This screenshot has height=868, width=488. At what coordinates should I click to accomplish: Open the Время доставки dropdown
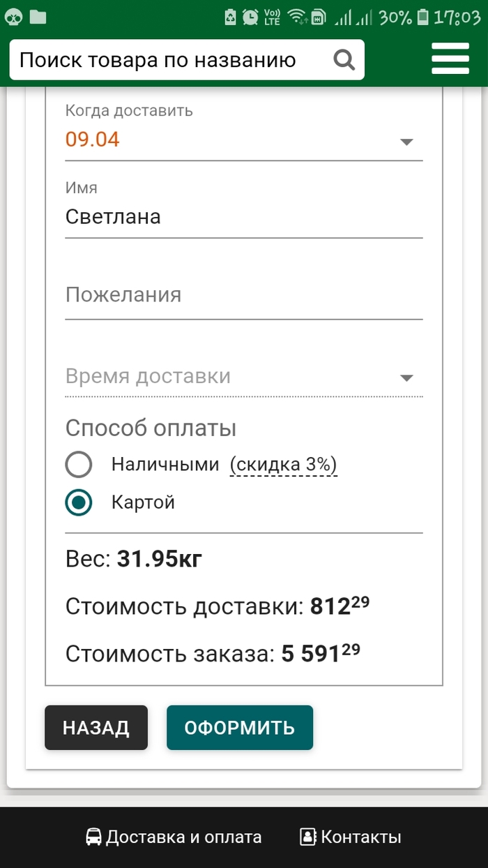pyautogui.click(x=406, y=377)
